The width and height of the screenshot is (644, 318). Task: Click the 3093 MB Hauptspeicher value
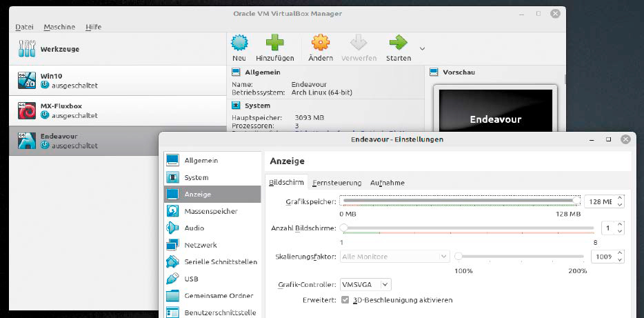310,118
